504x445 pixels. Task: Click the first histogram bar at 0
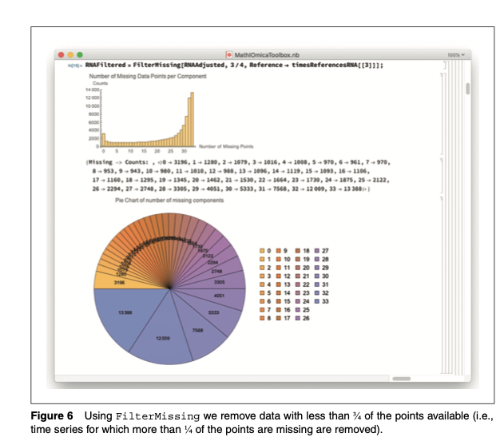click(104, 140)
